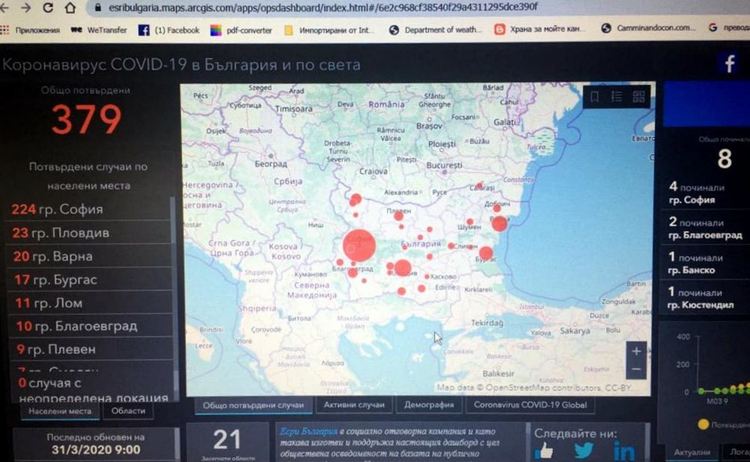Select the Общо потвърдени случаи tab
The image size is (750, 462).
253,405
